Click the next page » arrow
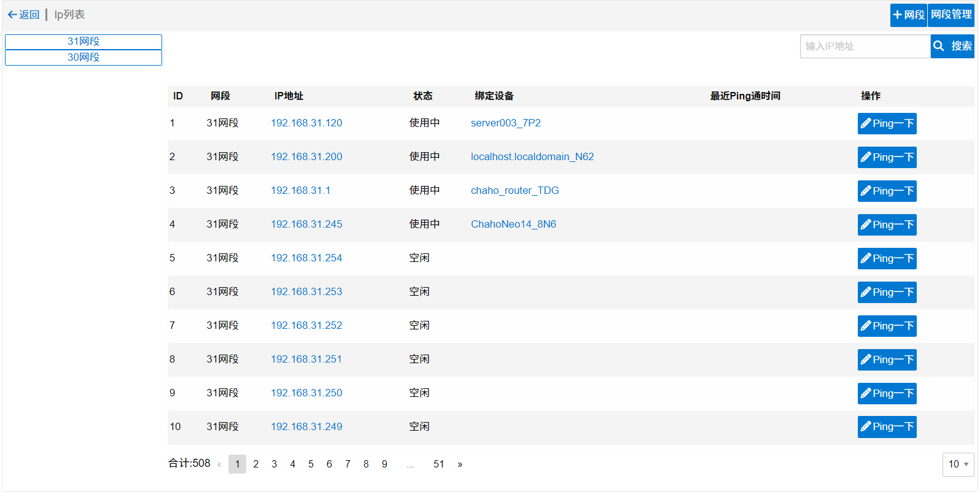The width and height of the screenshot is (980, 500). tap(460, 464)
